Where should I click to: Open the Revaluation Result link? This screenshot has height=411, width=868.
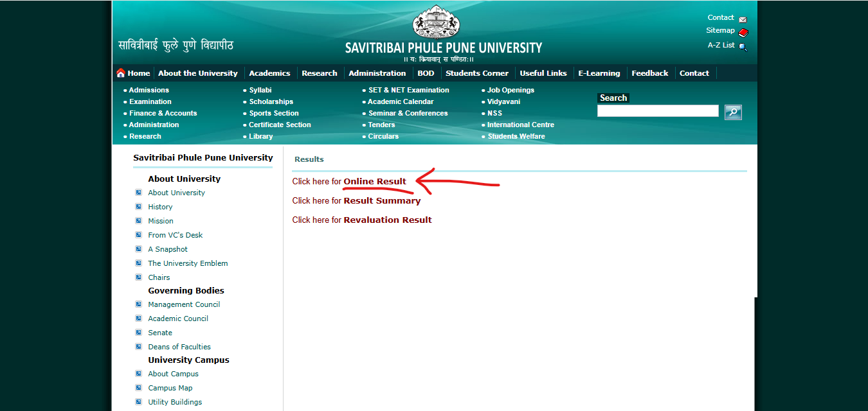[388, 220]
